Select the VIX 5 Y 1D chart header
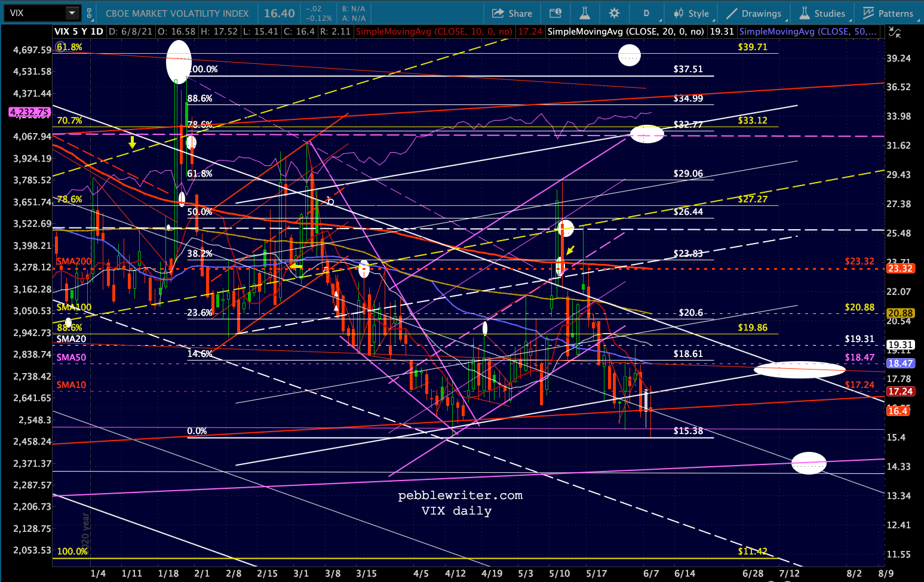The height and width of the screenshot is (582, 924). click(79, 32)
